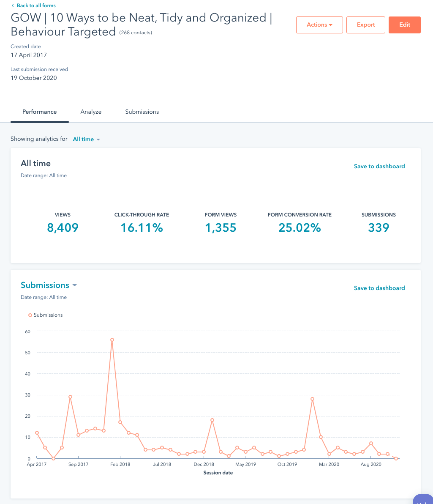Switch to the Analyze tab
Screen dimensions: 433x504
point(91,112)
